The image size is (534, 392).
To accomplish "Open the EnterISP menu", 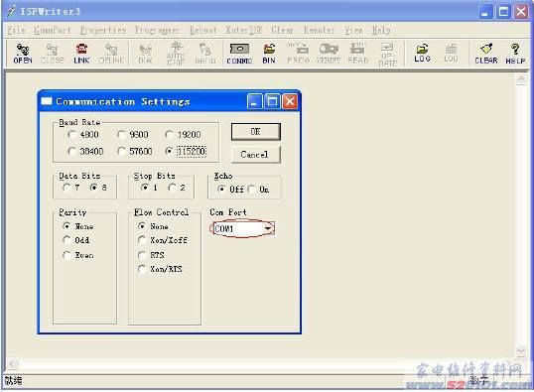I will [x=244, y=30].
